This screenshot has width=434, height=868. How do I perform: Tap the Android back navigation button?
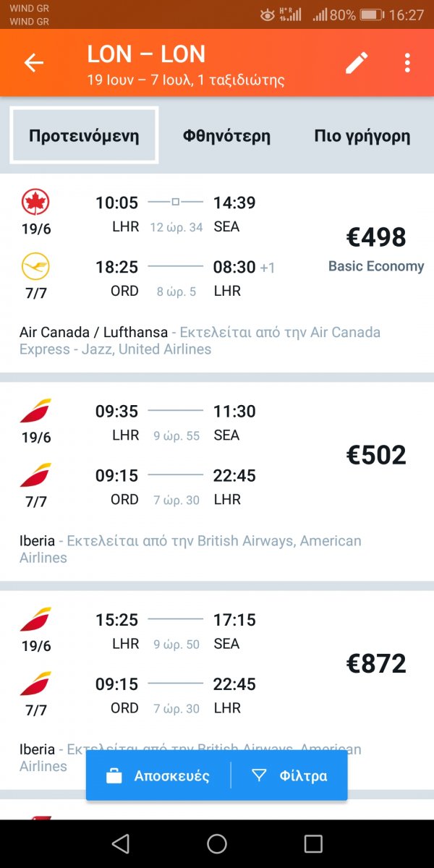tap(121, 843)
